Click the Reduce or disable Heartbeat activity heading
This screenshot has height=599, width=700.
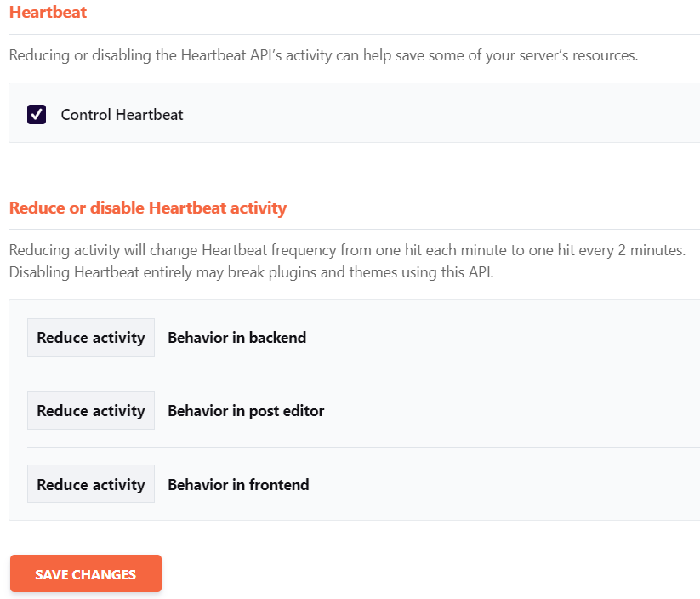pos(148,208)
